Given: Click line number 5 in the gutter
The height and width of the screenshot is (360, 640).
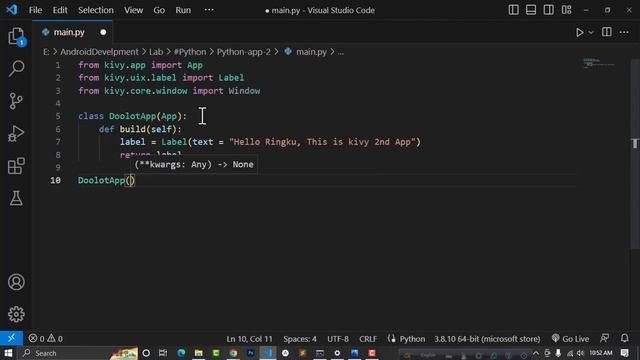Looking at the screenshot, I should coord(58,116).
